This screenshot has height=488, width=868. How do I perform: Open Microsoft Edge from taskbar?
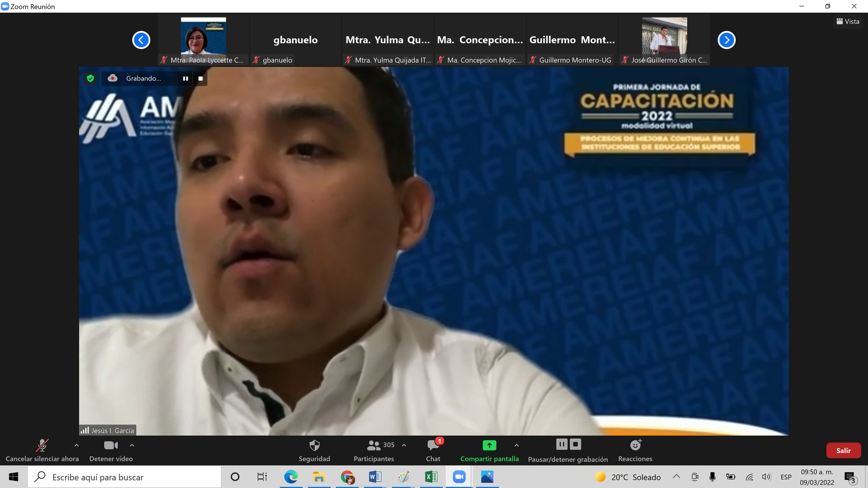[x=291, y=477]
